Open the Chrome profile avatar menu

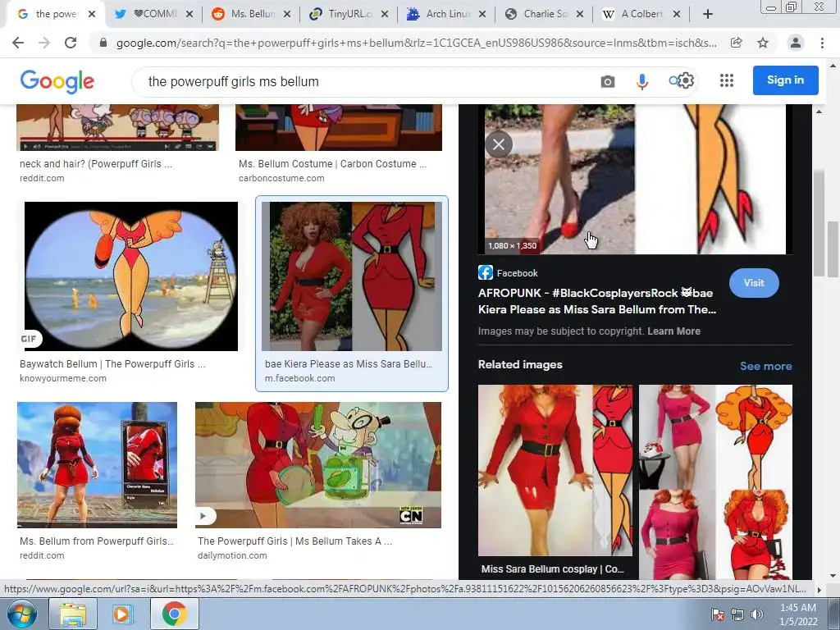(796, 43)
